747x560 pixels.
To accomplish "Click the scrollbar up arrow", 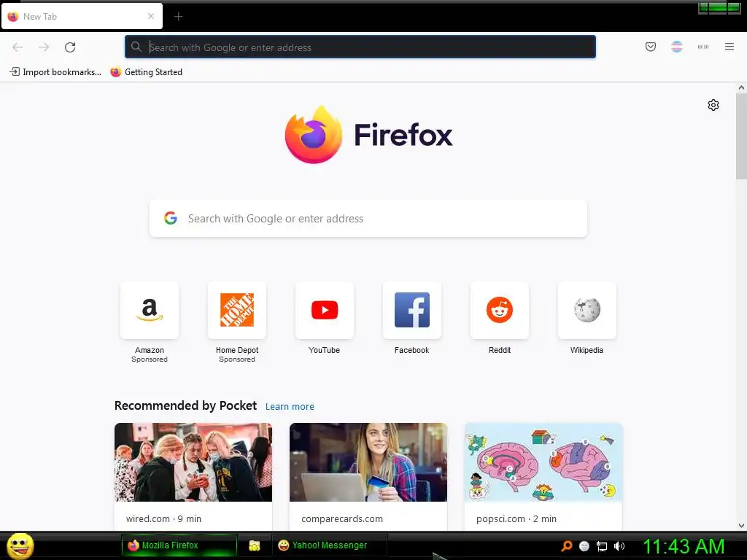I will (x=741, y=87).
